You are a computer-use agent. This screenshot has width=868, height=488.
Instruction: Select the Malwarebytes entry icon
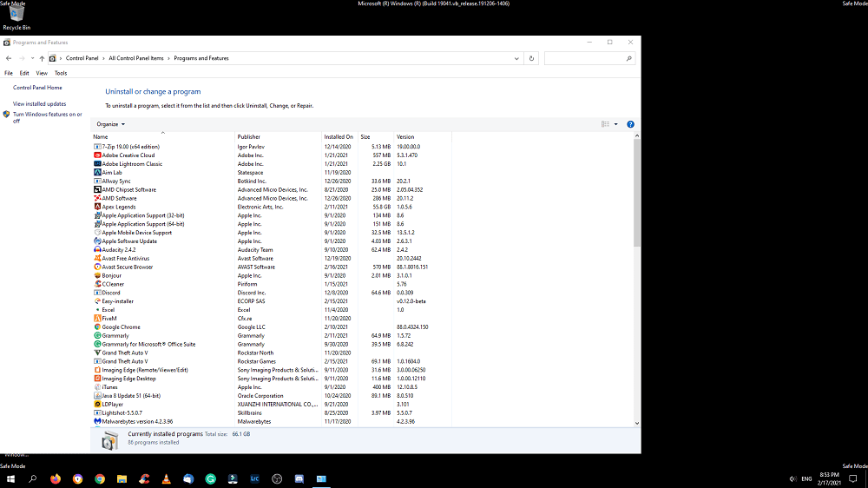tap(97, 421)
